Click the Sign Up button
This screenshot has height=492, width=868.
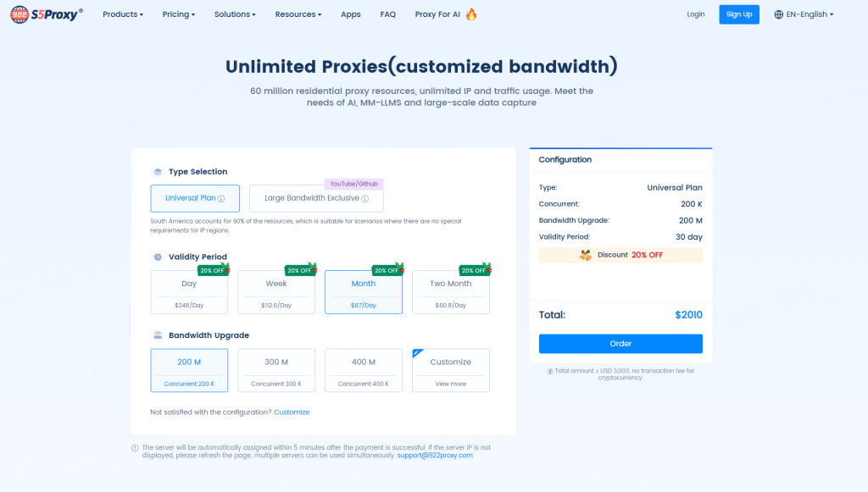pos(739,14)
